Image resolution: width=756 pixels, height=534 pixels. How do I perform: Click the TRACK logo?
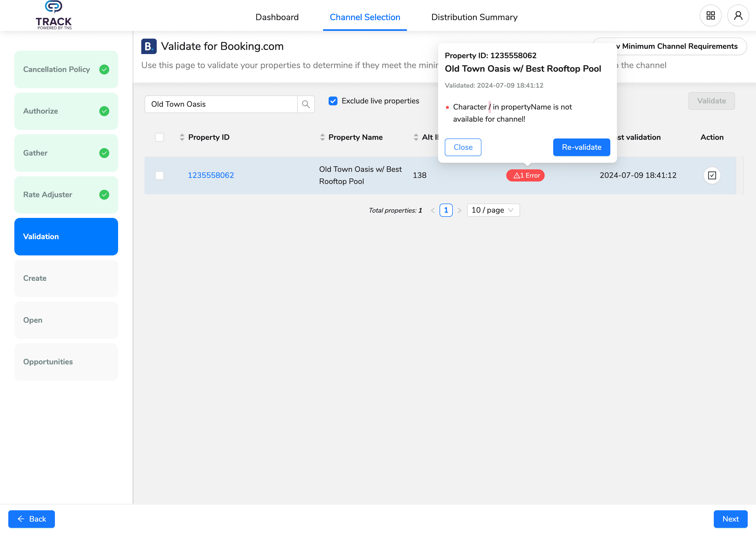(54, 15)
